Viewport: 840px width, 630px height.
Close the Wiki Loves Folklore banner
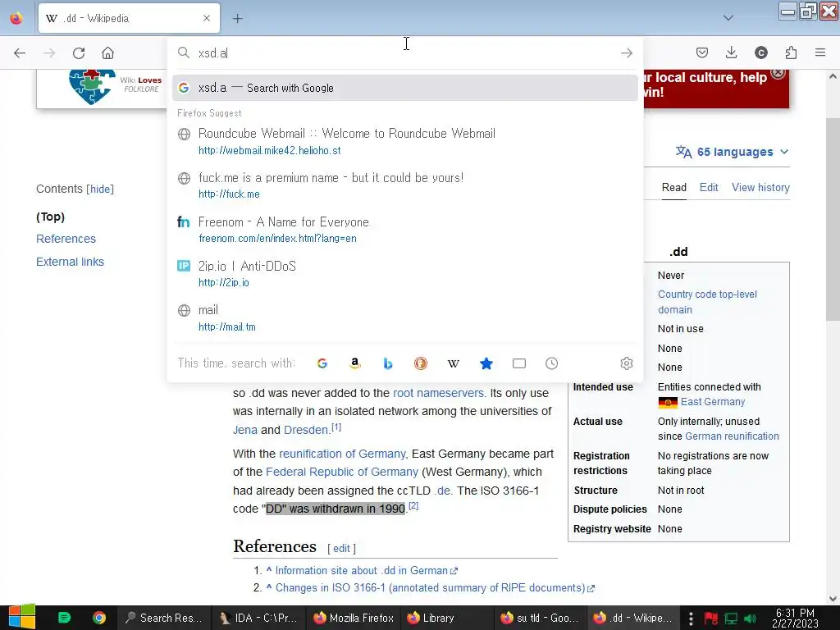[x=778, y=72]
